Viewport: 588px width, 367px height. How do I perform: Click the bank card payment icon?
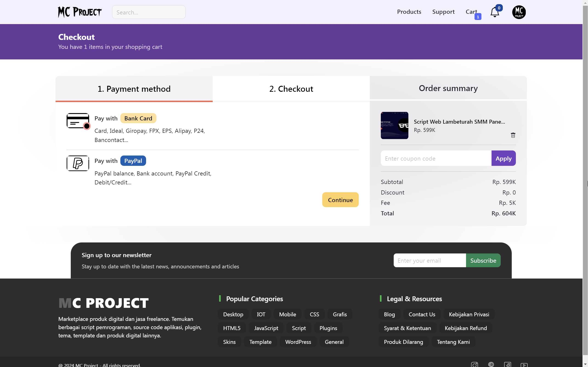77,121
